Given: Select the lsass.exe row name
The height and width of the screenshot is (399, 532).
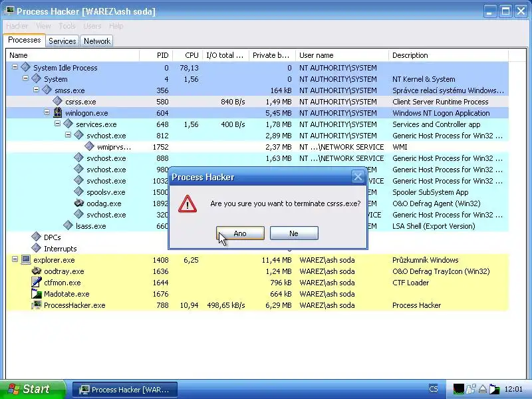Looking at the screenshot, I should 90,226.
